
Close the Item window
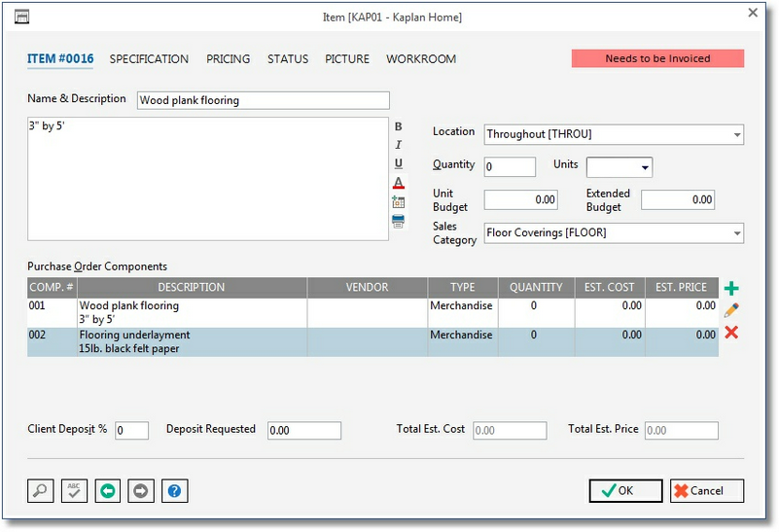(753, 13)
